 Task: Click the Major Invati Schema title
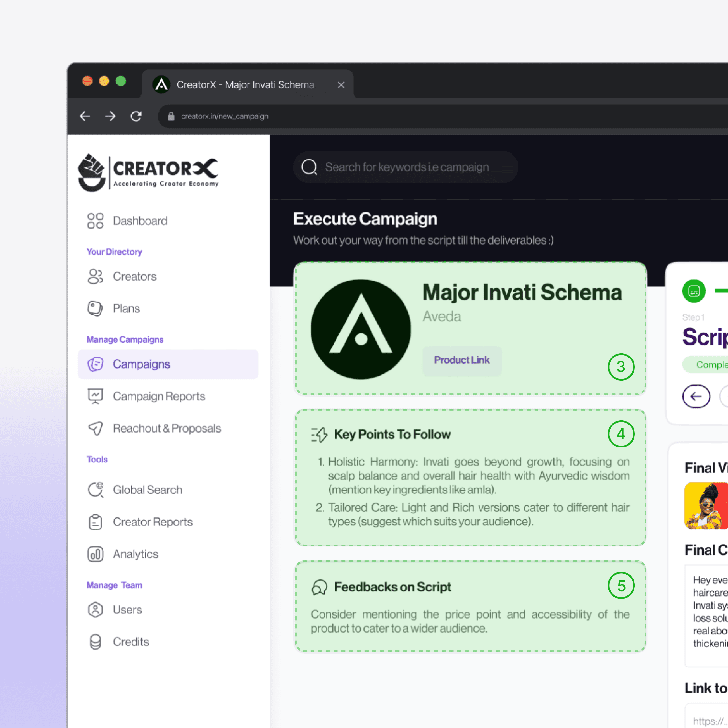point(522,292)
